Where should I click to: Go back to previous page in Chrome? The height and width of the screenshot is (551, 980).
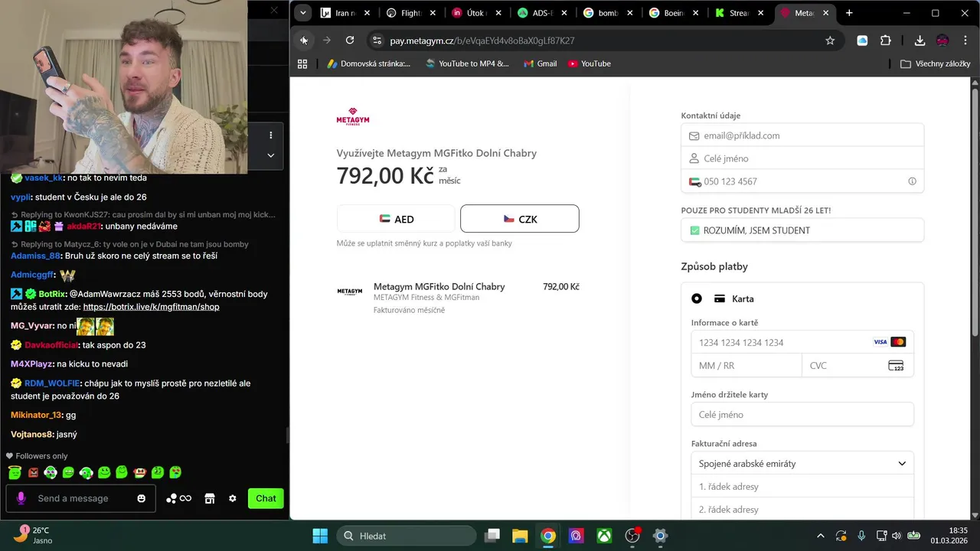pos(304,41)
